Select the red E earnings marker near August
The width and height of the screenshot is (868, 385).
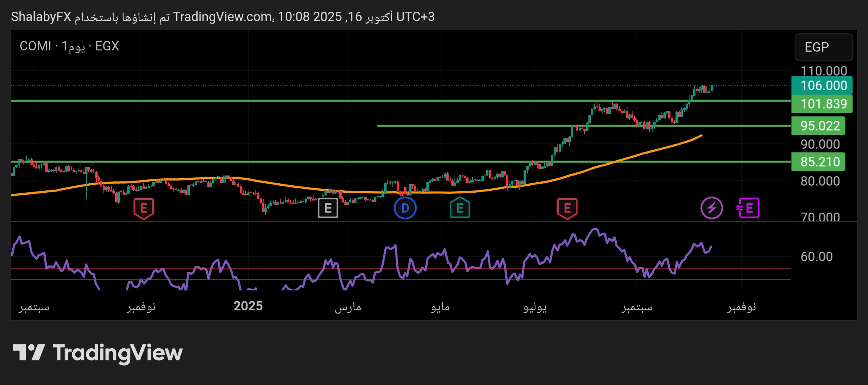click(x=567, y=208)
